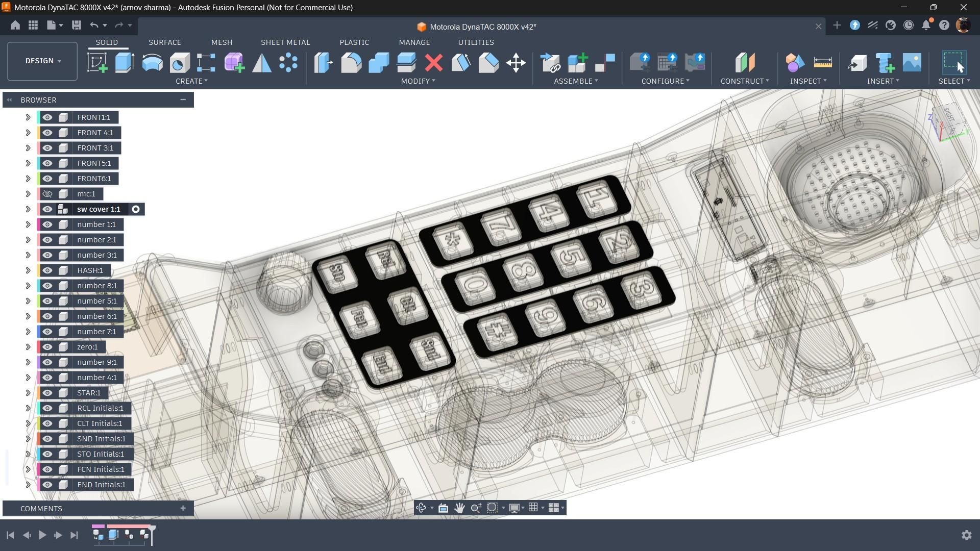
Task: Select the Press Pull tool
Action: click(x=324, y=63)
